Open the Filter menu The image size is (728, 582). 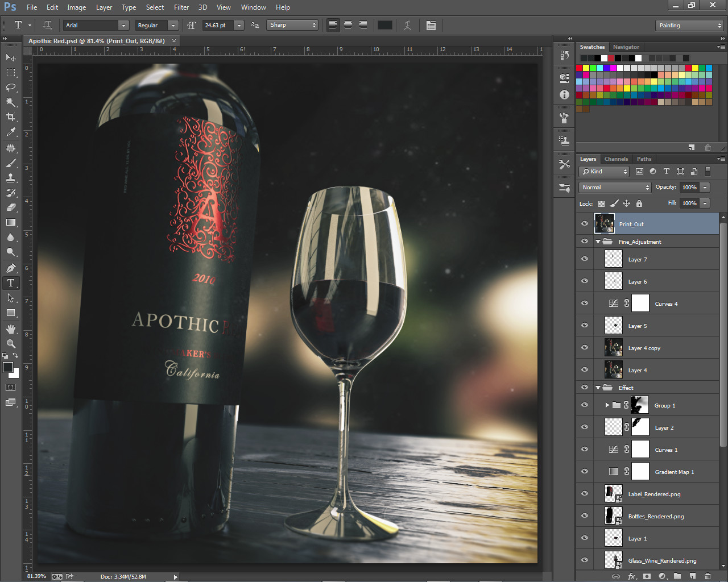pyautogui.click(x=181, y=7)
